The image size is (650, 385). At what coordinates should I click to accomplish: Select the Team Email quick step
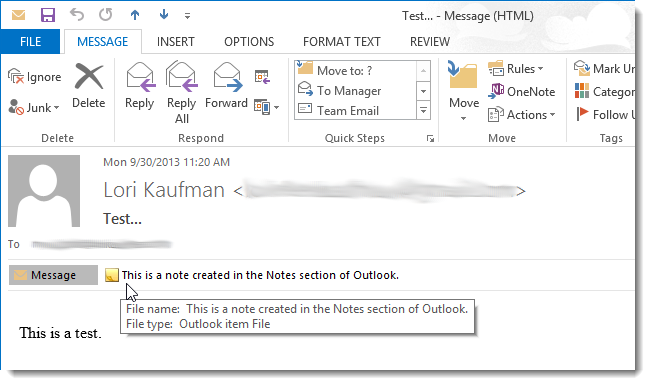[x=356, y=111]
